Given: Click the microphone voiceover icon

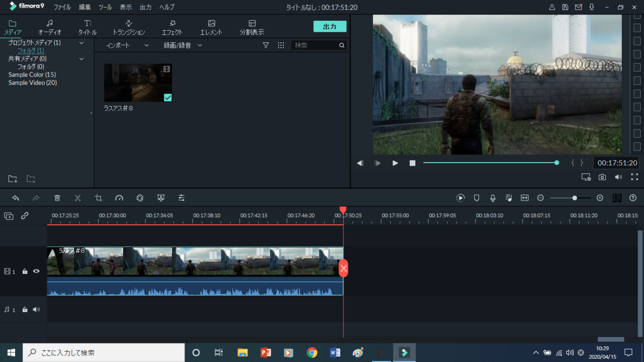Looking at the screenshot, I should [x=493, y=198].
